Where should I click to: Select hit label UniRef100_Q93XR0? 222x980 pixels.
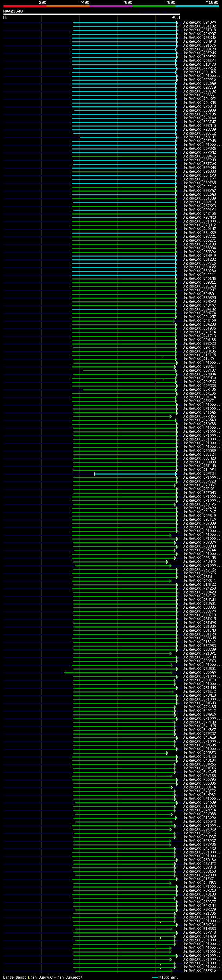[x=199, y=49]
